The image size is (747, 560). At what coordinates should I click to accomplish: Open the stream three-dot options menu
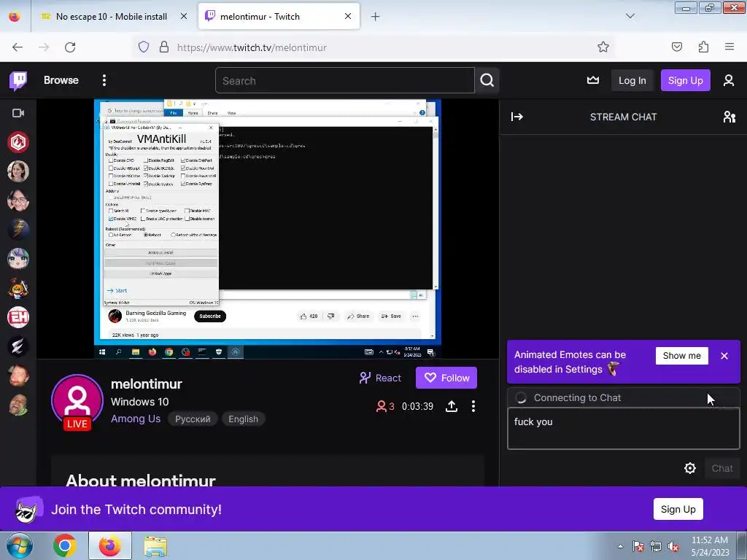(x=473, y=406)
